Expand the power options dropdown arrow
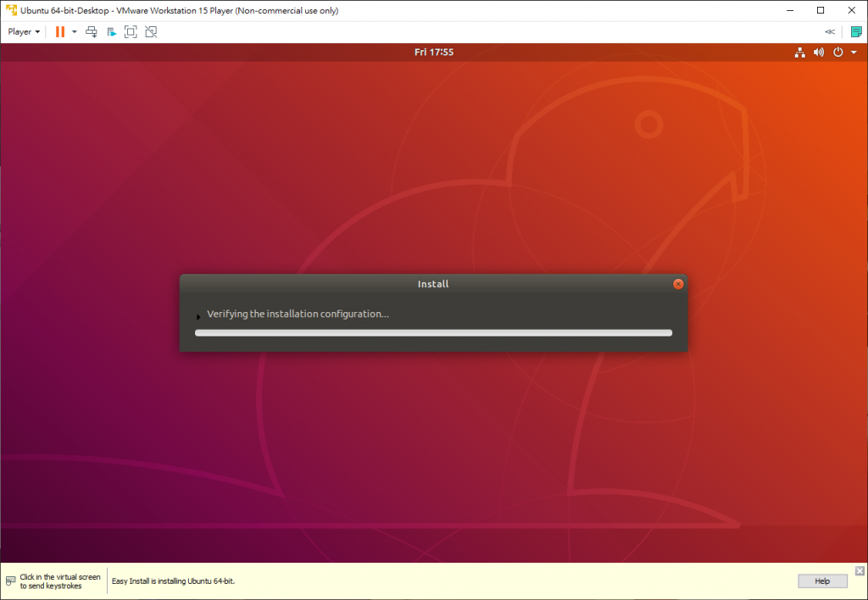Screen dimensions: 868x600 [x=75, y=32]
